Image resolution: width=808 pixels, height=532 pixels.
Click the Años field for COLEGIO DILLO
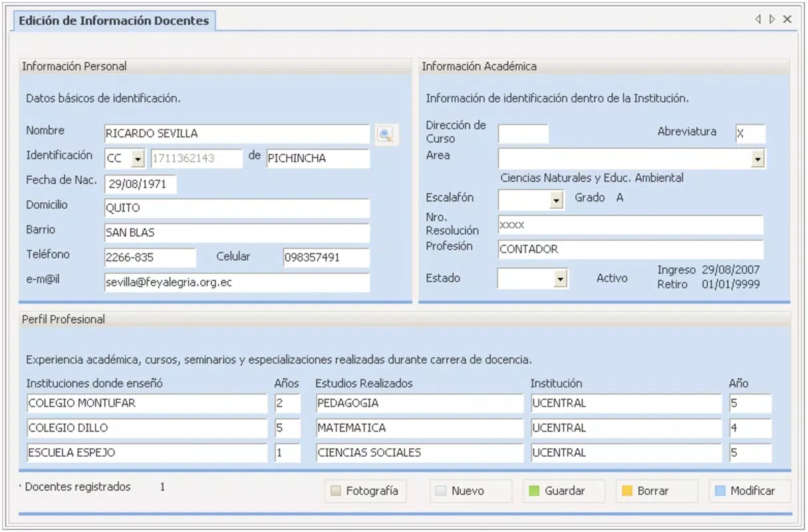(x=287, y=428)
